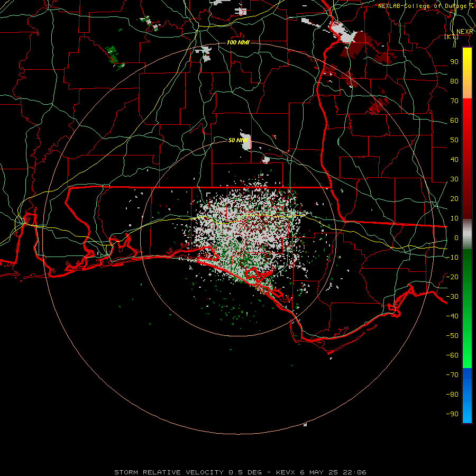Viewport: 476px width, 476px height.
Task: Click the 80 value on velocity scale
Action: 454,81
